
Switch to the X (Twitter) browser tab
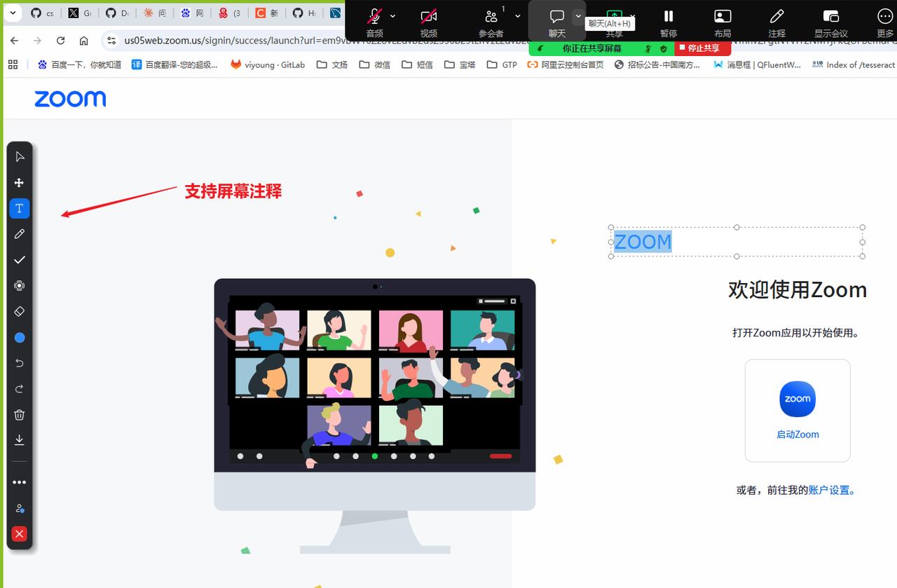click(x=79, y=13)
